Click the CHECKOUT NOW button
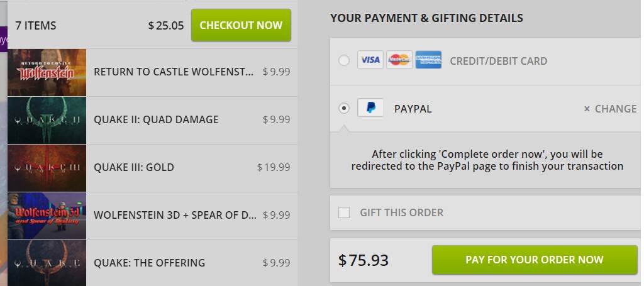Screen dimensions: 644x286 click(x=241, y=25)
